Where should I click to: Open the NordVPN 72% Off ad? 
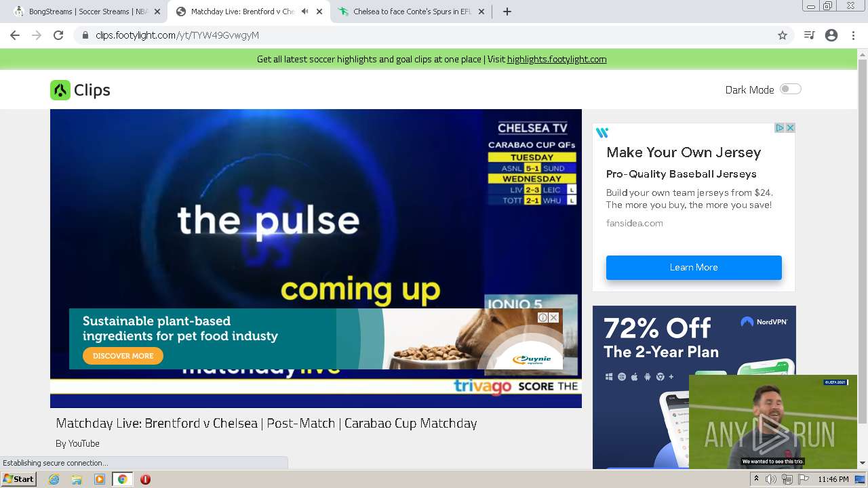[x=694, y=387]
